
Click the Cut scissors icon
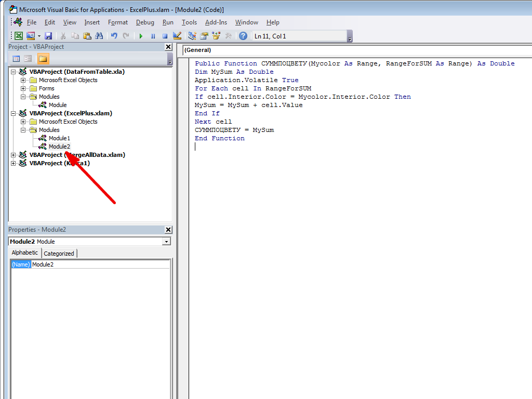click(x=63, y=36)
